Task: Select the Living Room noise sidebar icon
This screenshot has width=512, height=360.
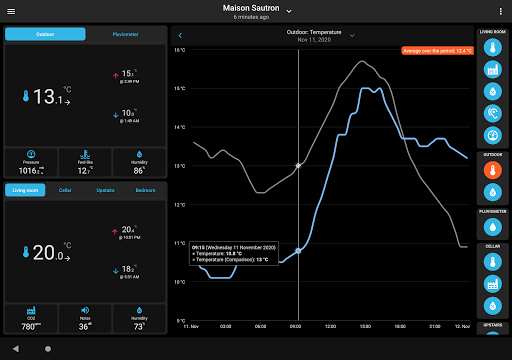Action: pos(493,113)
